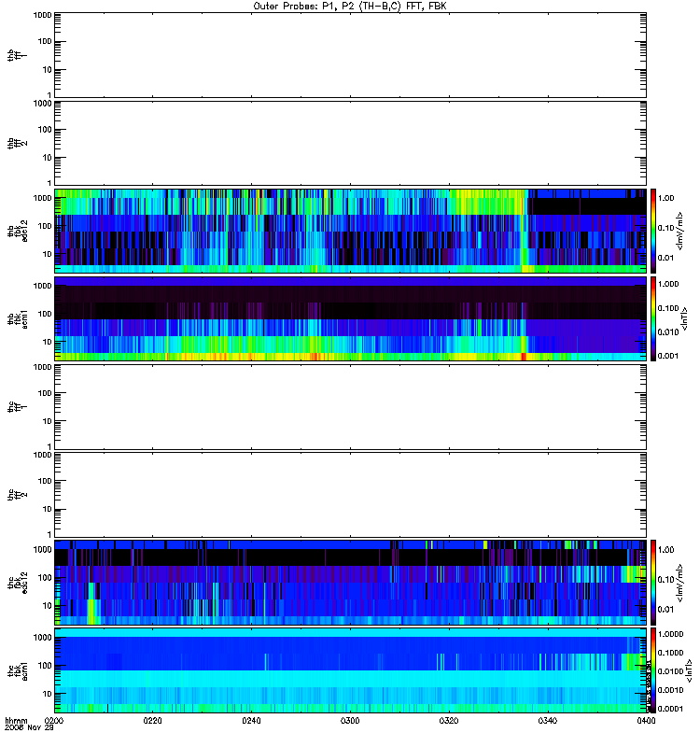700x747 pixels.
Task: Select the 0200 time axis label
Action: pyautogui.click(x=54, y=720)
